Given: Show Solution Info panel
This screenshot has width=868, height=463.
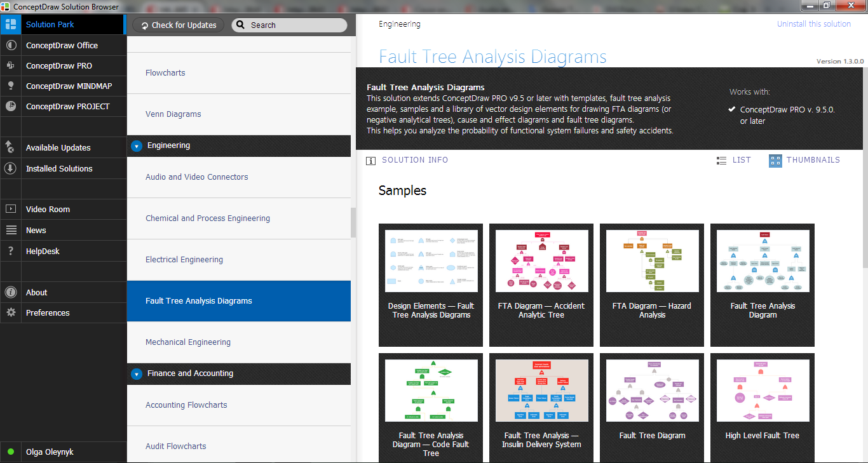Looking at the screenshot, I should (x=407, y=160).
